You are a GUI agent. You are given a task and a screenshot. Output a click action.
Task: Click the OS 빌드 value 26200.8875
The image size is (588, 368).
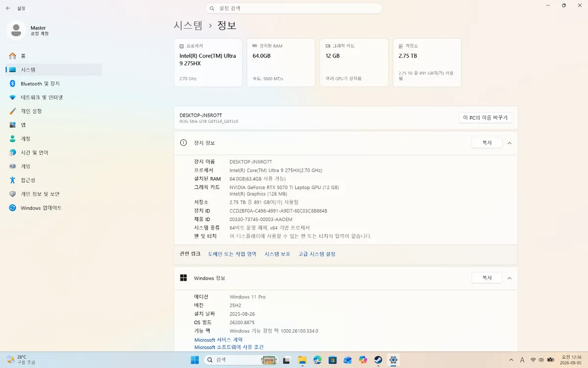tap(242, 322)
